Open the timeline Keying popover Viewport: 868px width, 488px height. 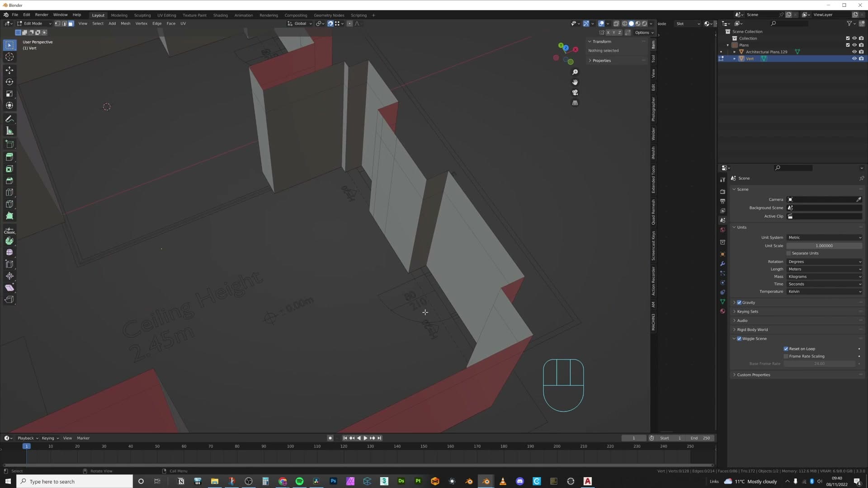[x=50, y=438]
